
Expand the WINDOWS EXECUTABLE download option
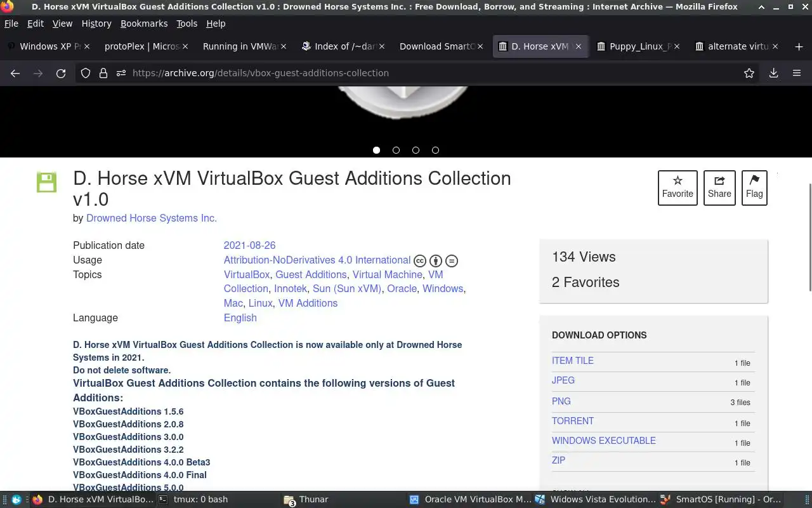coord(604,441)
